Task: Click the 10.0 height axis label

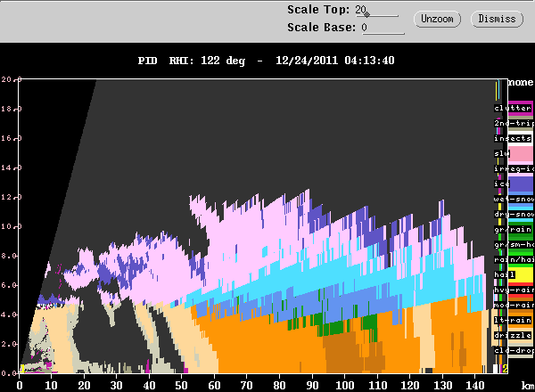Action: coord(11,226)
